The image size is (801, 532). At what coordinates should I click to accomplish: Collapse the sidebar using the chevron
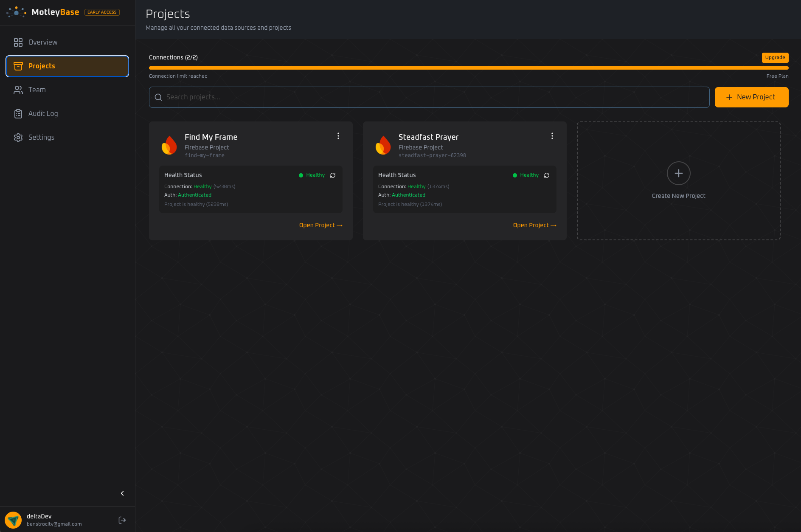click(122, 493)
